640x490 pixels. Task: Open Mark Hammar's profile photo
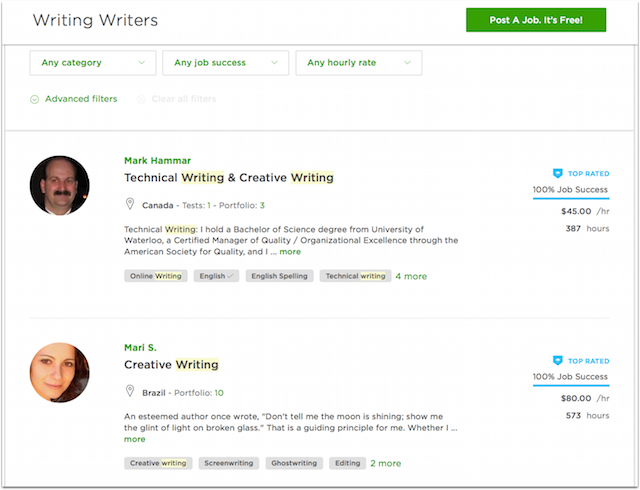[60, 185]
